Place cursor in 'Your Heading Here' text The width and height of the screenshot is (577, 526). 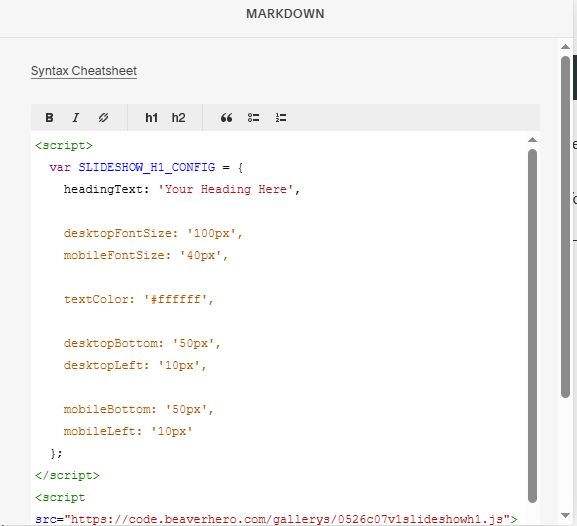pos(226,189)
